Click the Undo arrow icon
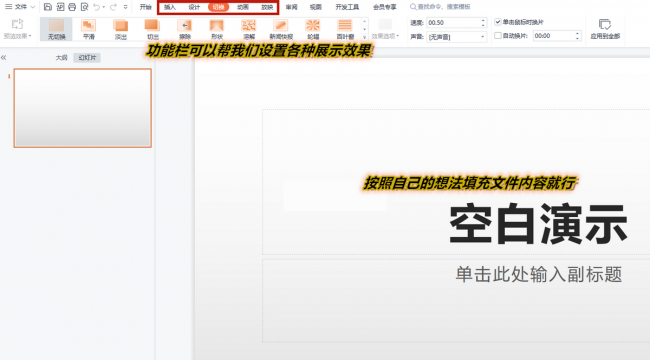This screenshot has height=360, width=650. pos(96,7)
